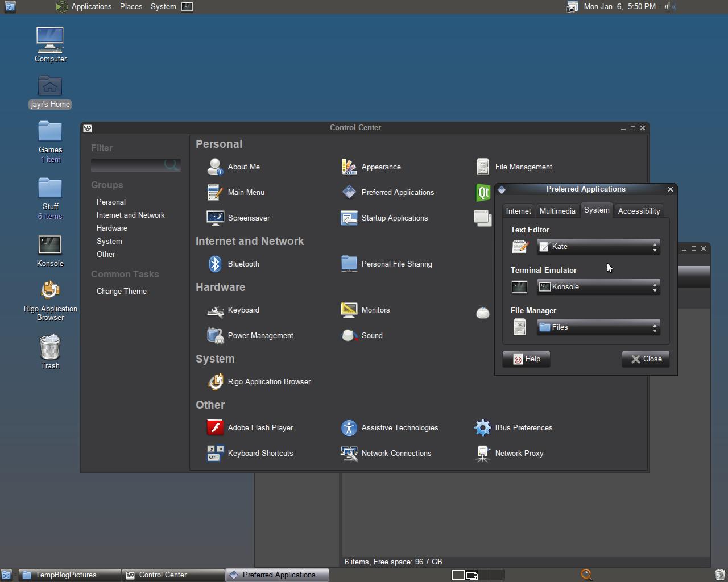The width and height of the screenshot is (728, 582).
Task: Open the Network Connections icon
Action: (349, 453)
